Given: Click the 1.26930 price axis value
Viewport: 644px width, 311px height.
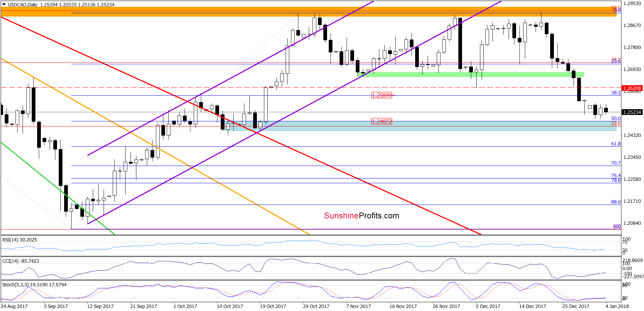Looking at the screenshot, I should pos(632,69).
